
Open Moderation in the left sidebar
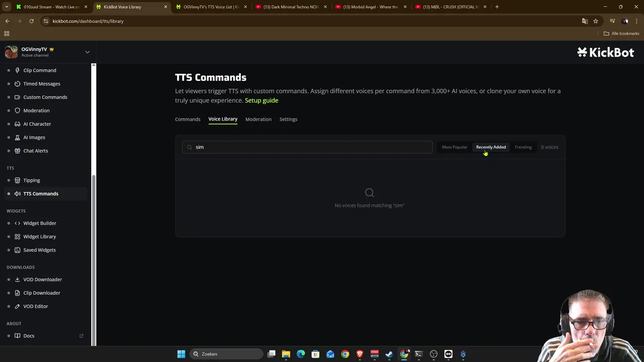click(x=36, y=111)
